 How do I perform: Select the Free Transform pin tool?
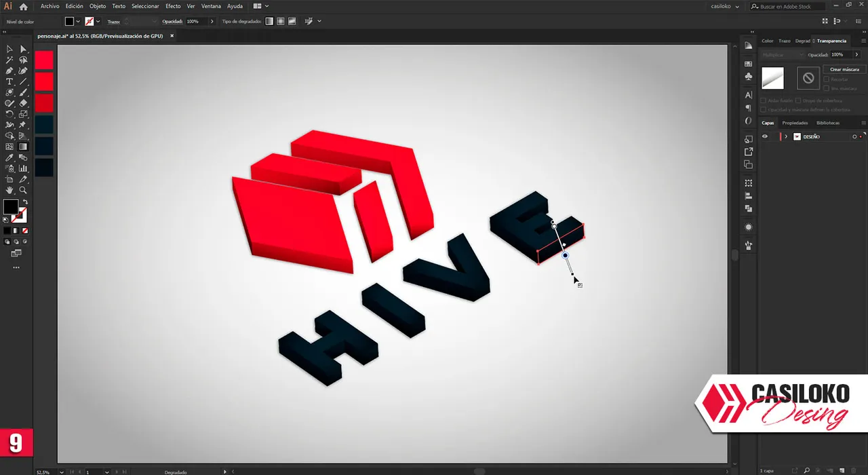(x=23, y=125)
